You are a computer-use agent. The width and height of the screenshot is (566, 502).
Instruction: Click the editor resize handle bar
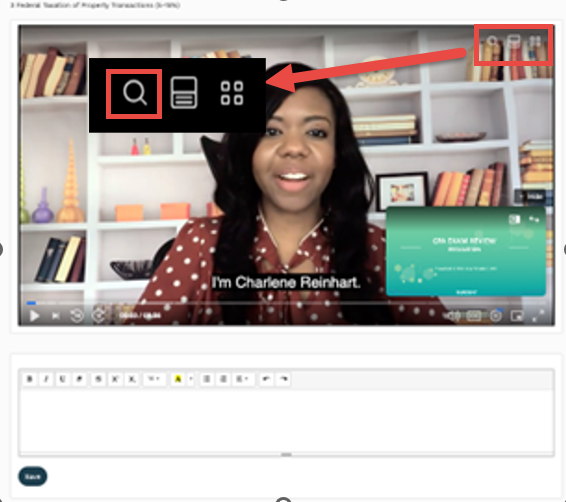pyautogui.click(x=286, y=454)
